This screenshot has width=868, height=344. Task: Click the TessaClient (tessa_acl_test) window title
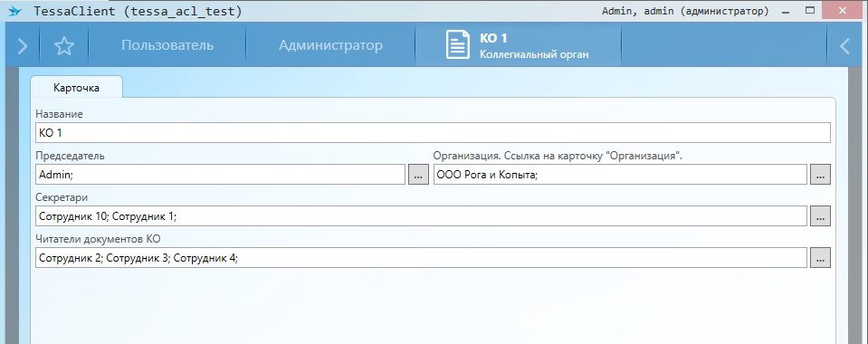pos(138,11)
